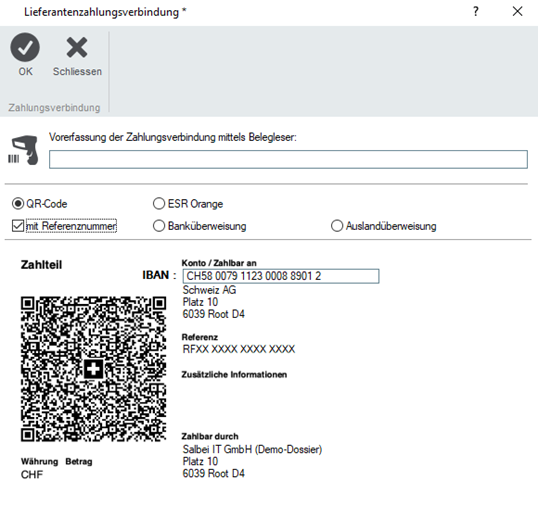The width and height of the screenshot is (538, 531).
Task: Open help with the question mark
Action: (x=476, y=12)
